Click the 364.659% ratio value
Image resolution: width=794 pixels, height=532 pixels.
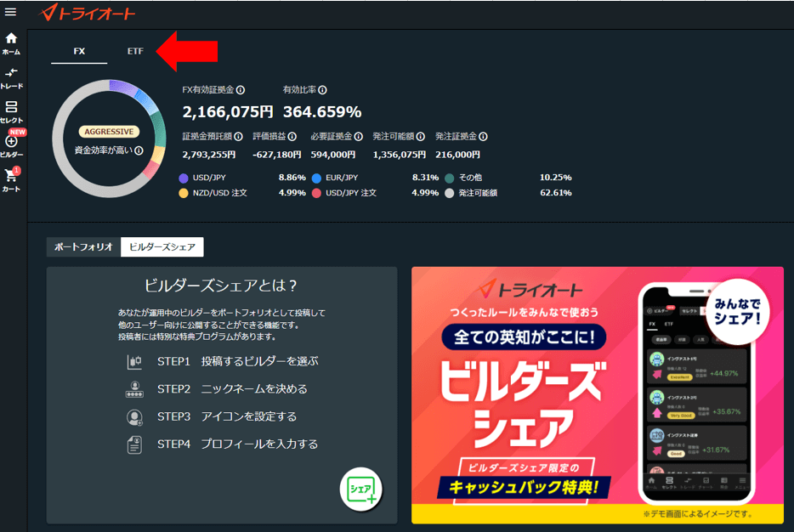click(x=322, y=112)
